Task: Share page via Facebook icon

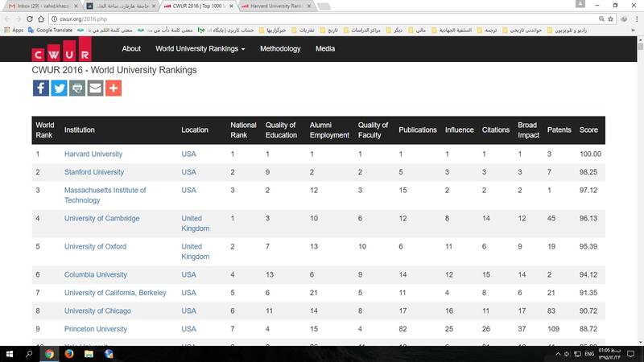Action: click(x=41, y=88)
